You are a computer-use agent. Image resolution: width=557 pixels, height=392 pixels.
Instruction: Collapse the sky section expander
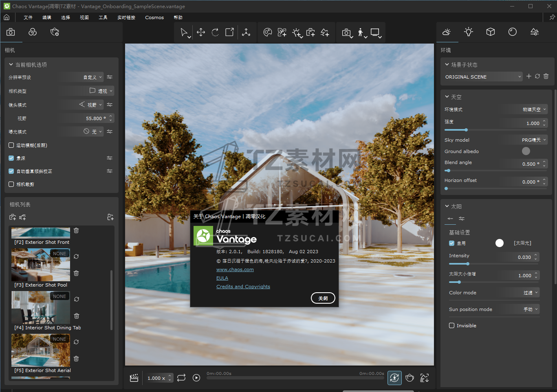point(447,97)
